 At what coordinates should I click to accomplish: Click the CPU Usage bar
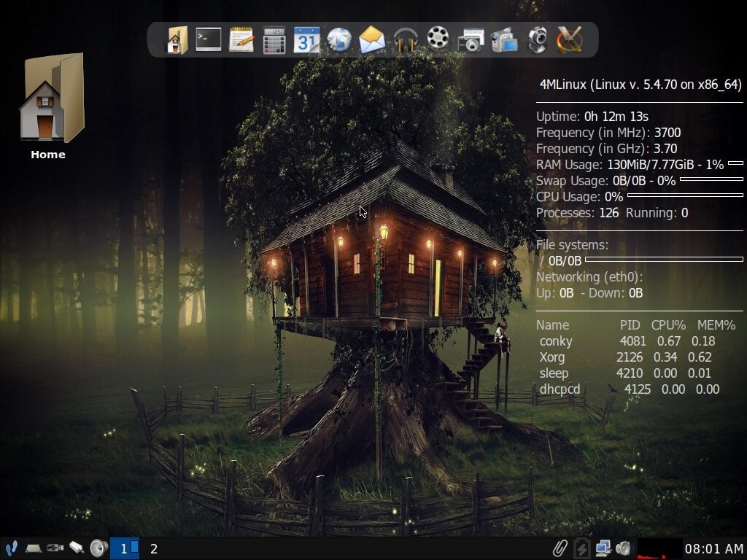(685, 195)
